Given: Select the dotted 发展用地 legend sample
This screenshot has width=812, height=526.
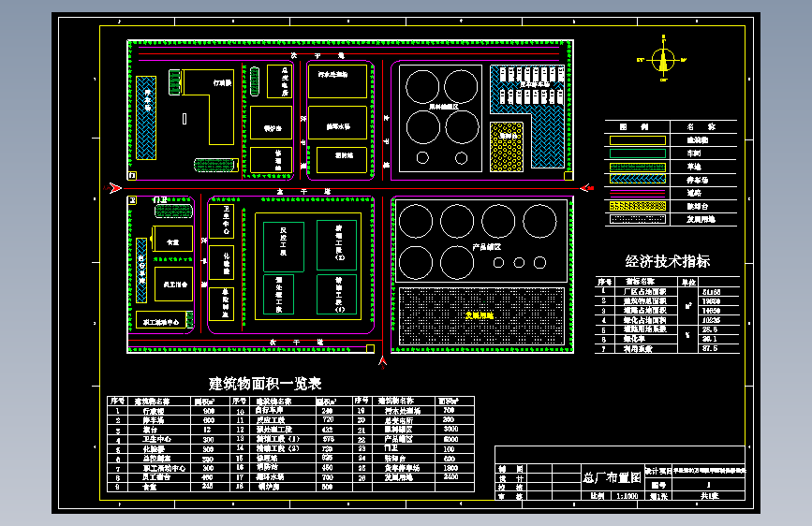Looking at the screenshot, I should [x=638, y=219].
